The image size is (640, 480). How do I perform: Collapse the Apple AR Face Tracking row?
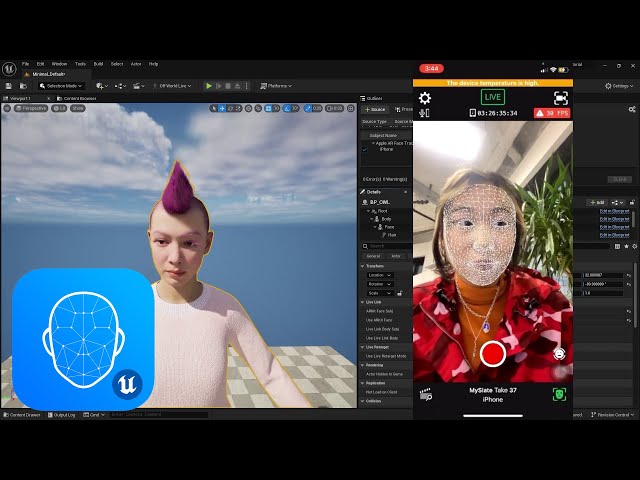pos(373,144)
